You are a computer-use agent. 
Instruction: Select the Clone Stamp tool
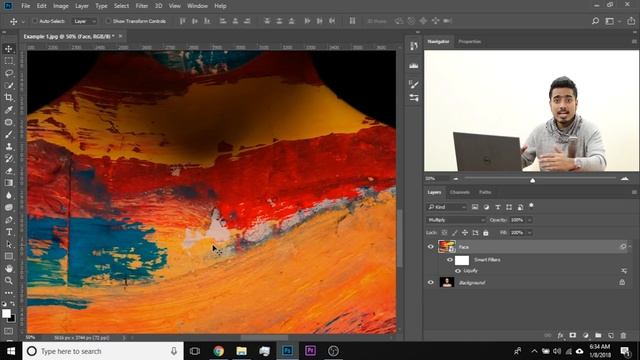9,147
